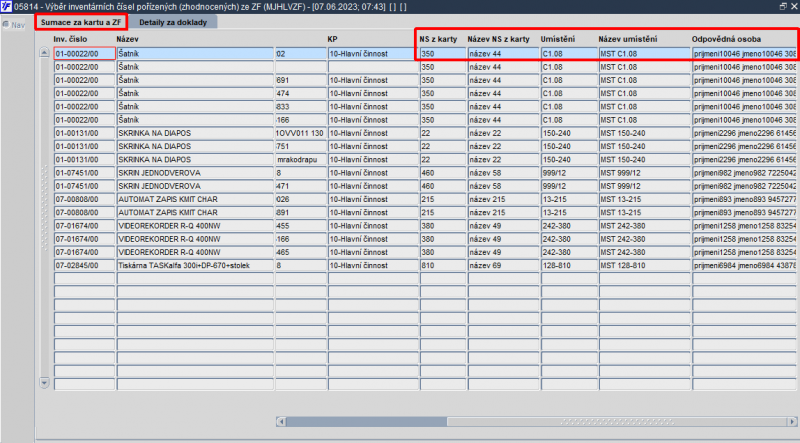The image size is (800, 443).
Task: Click the Nav panel icon
Action: pyautogui.click(x=6, y=25)
